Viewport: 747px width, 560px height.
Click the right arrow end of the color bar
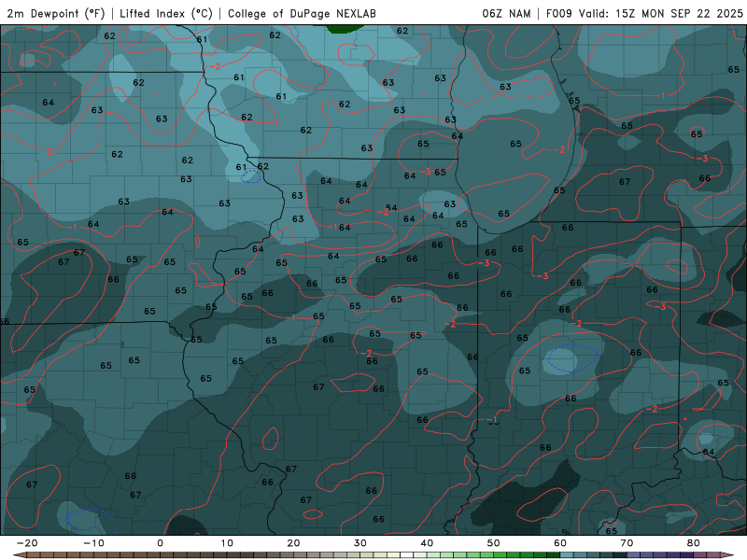pos(727,555)
